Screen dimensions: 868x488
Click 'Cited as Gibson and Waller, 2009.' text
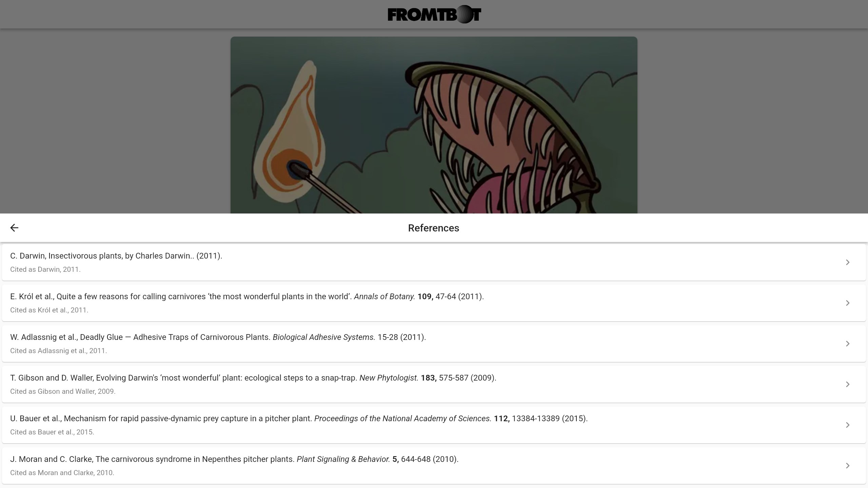[x=63, y=391]
